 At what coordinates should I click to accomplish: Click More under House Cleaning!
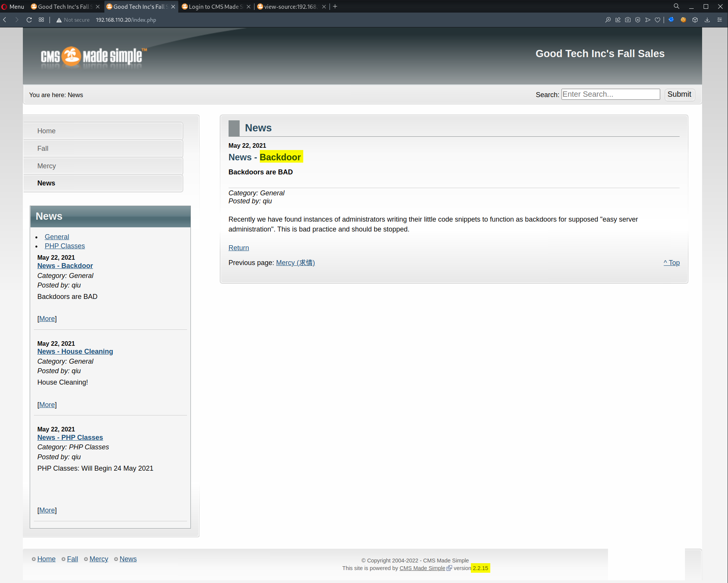pos(47,405)
